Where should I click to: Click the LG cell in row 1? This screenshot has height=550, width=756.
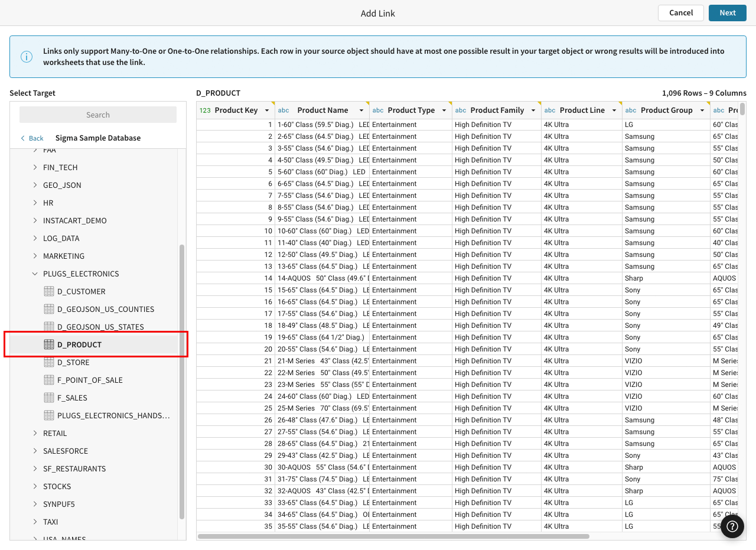pyautogui.click(x=666, y=125)
